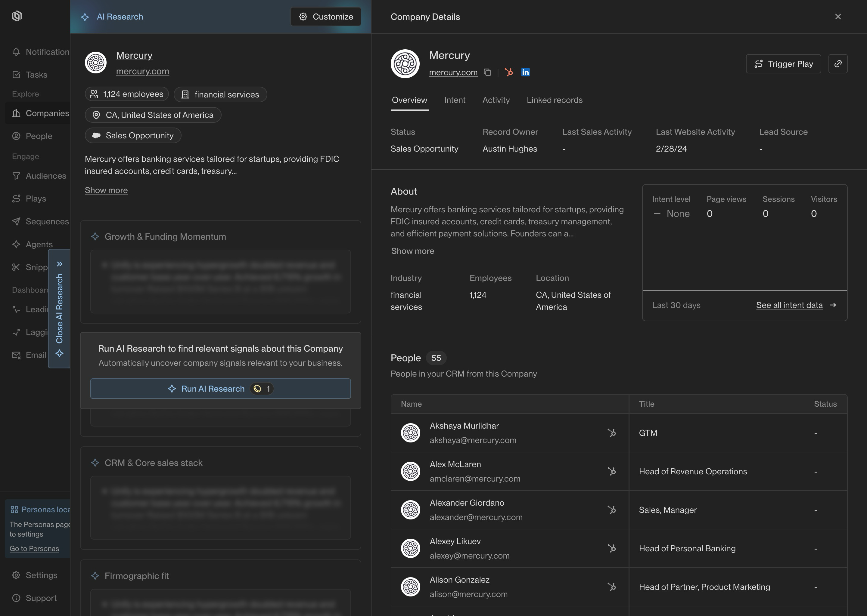Open the Customize button in AI Research
The width and height of the screenshot is (867, 616).
click(x=326, y=17)
